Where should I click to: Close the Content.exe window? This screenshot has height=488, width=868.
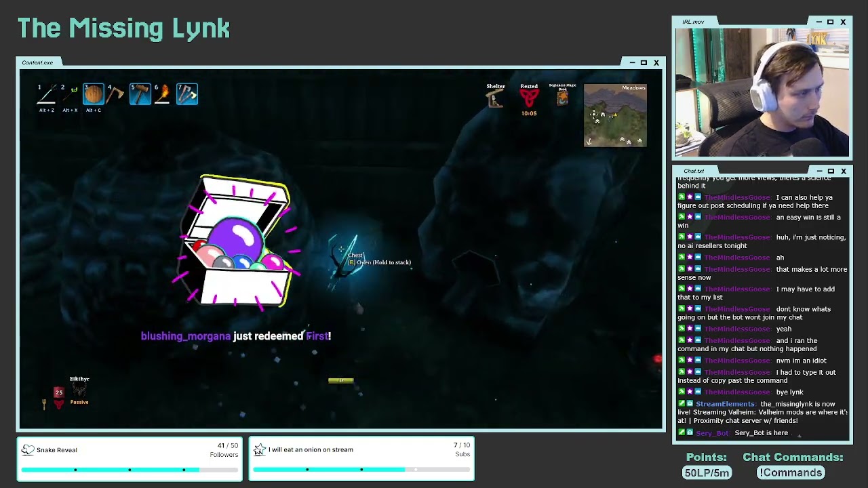coord(656,62)
